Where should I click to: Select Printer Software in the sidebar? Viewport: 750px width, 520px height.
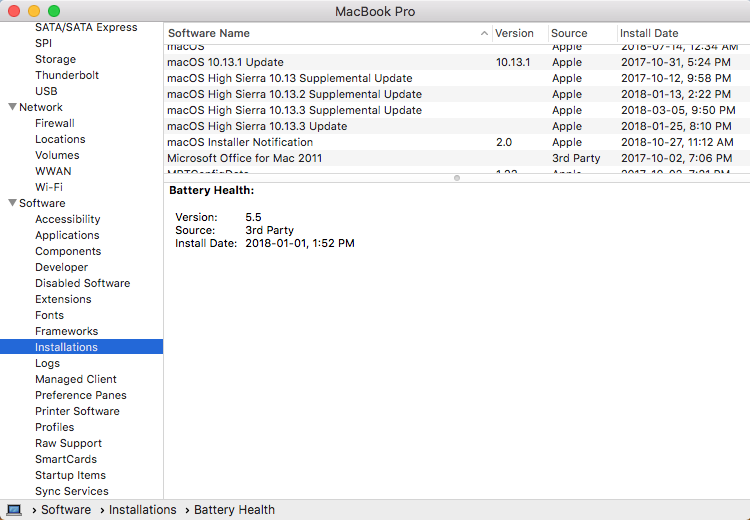point(77,411)
